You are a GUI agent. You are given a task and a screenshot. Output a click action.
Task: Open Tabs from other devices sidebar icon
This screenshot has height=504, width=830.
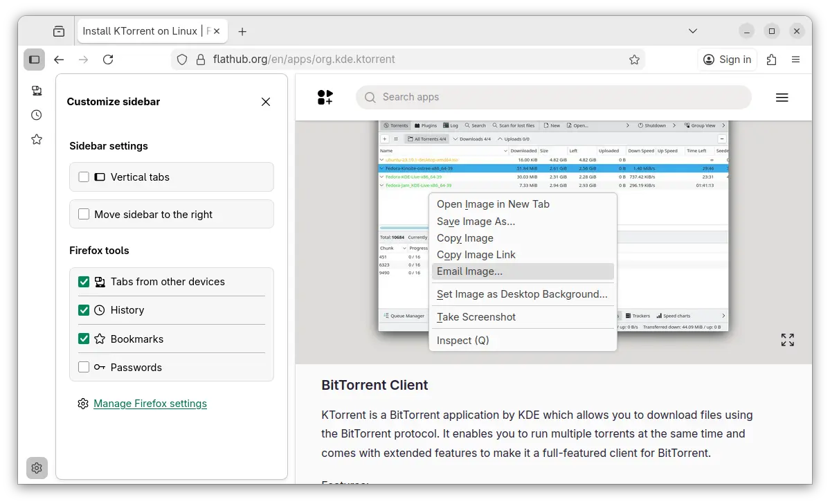37,91
